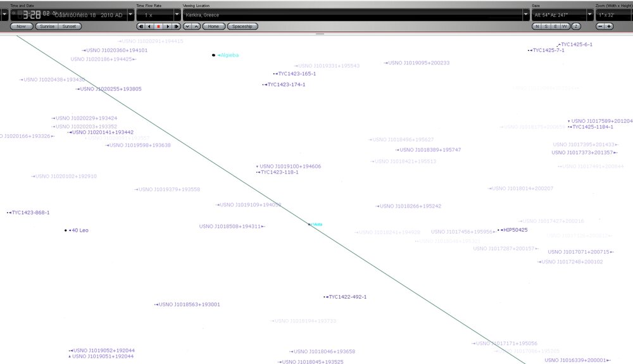Step time backward one increment
The width and height of the screenshot is (633, 364).
(x=141, y=27)
